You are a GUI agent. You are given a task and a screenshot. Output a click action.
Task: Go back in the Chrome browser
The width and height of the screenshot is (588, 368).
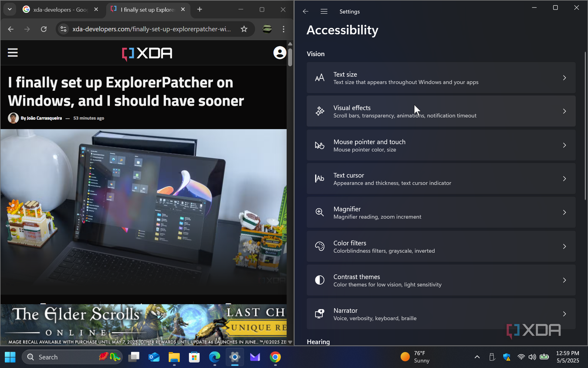tap(11, 29)
